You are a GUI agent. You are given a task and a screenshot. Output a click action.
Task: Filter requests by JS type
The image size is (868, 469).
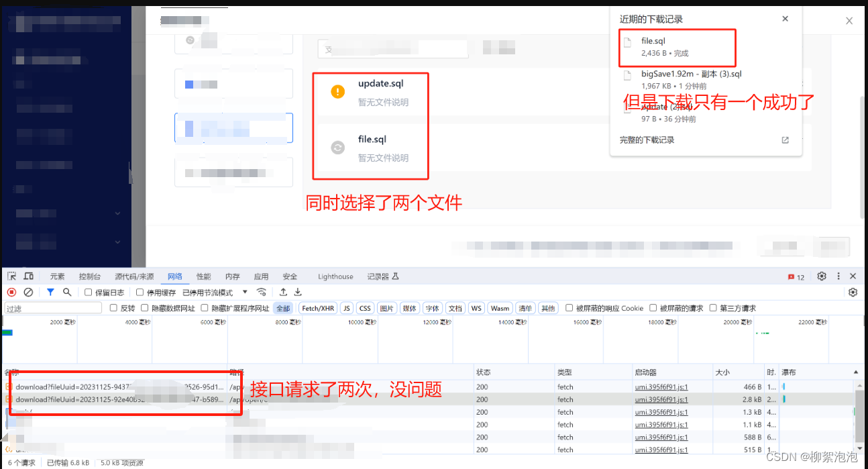pos(346,309)
